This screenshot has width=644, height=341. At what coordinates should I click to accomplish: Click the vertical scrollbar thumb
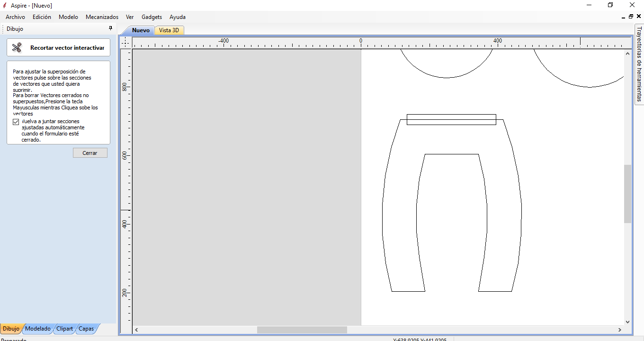click(x=628, y=194)
